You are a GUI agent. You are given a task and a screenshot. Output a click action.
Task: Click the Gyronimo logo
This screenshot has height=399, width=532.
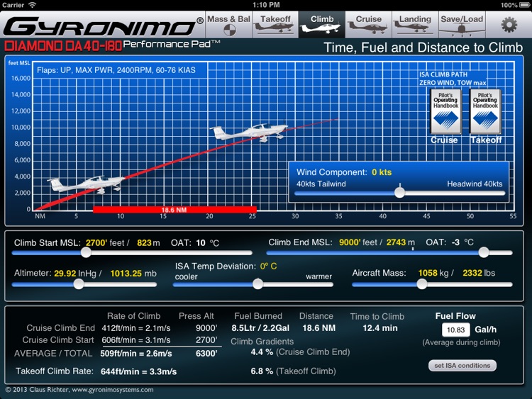click(x=103, y=26)
